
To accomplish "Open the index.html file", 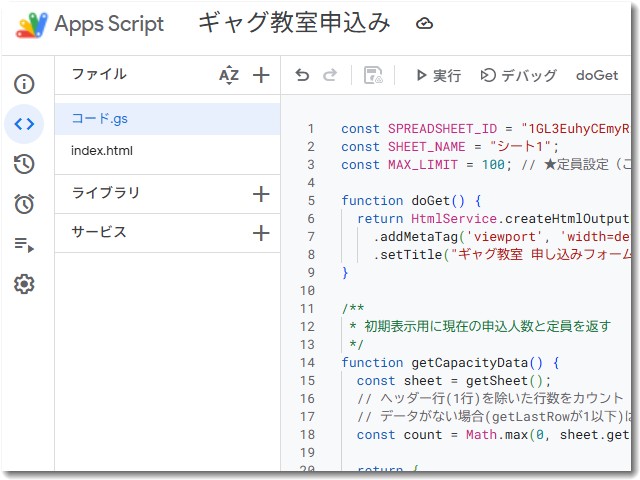I will pyautogui.click(x=102, y=151).
